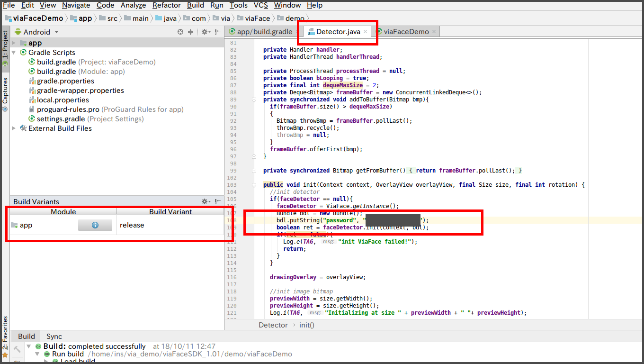Open the Refactor menu
This screenshot has width=644, height=364.
pos(167,5)
